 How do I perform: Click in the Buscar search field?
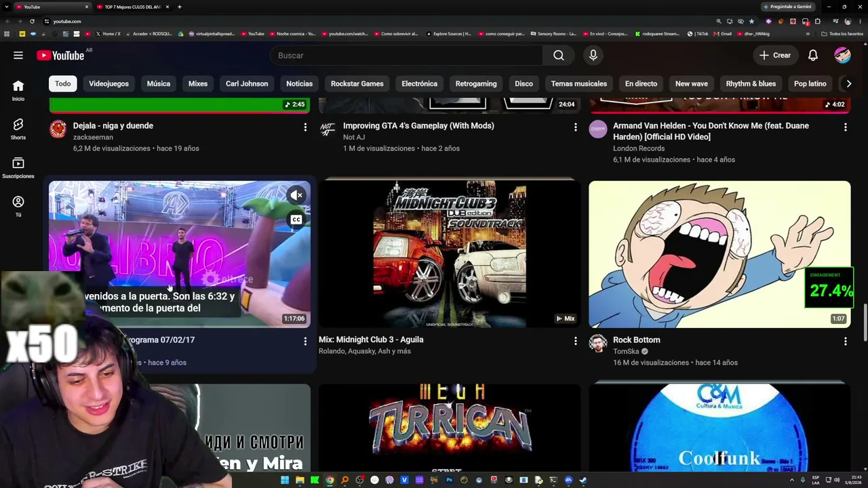point(406,56)
